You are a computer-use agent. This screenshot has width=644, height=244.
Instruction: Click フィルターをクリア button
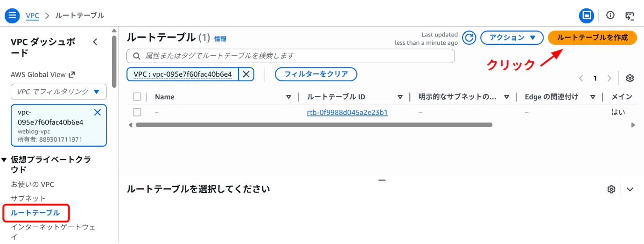316,74
